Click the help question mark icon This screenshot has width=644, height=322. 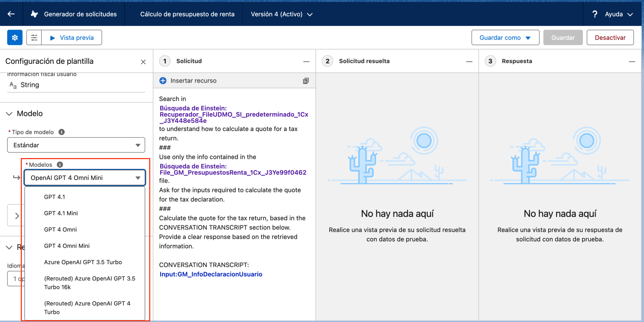click(595, 14)
